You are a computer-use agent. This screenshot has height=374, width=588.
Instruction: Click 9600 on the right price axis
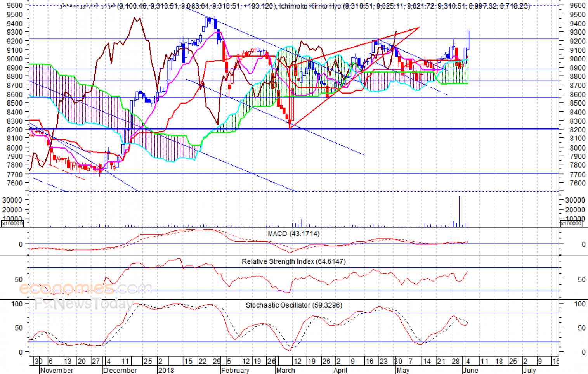pos(578,6)
